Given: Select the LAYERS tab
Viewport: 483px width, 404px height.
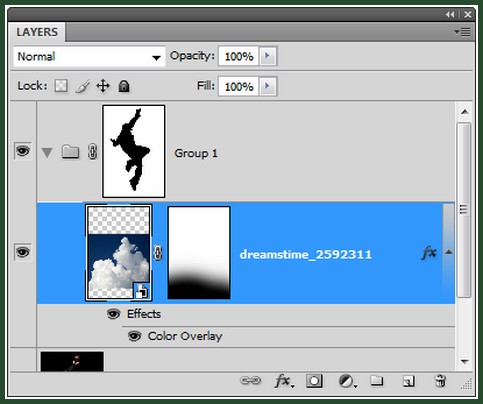Looking at the screenshot, I should point(37,32).
